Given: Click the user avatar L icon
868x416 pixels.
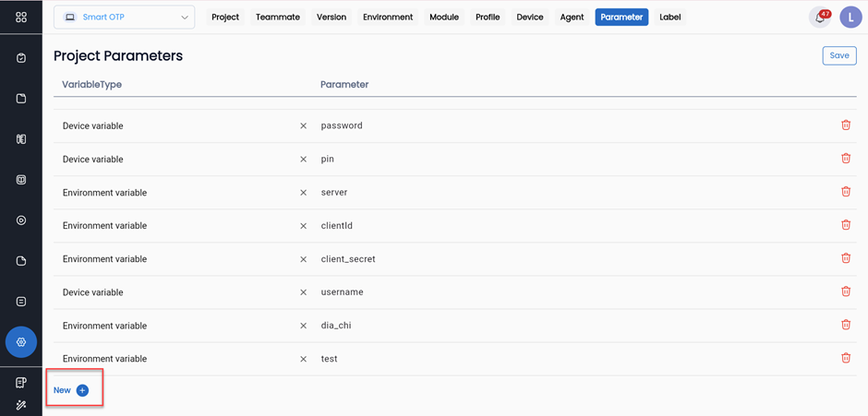Looking at the screenshot, I should [850, 18].
